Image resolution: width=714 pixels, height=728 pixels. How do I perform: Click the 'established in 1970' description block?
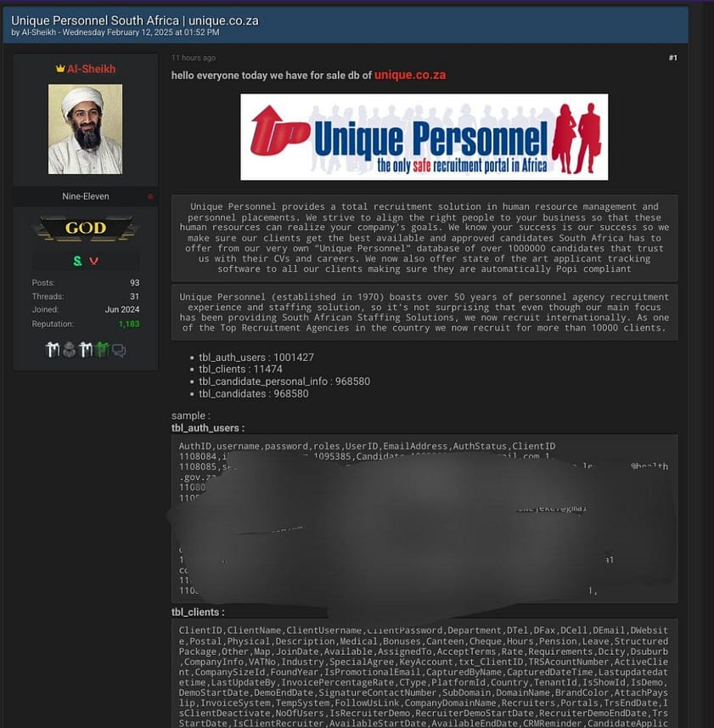point(424,313)
